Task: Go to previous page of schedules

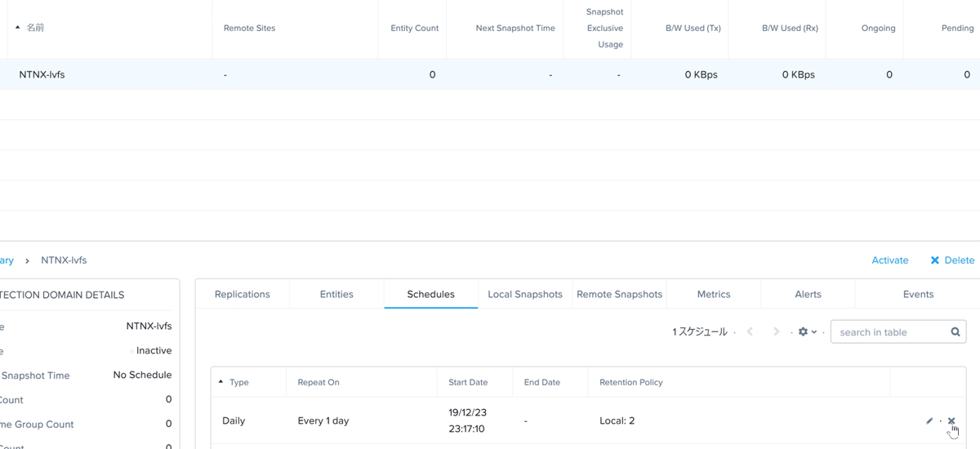Action: coord(751,332)
